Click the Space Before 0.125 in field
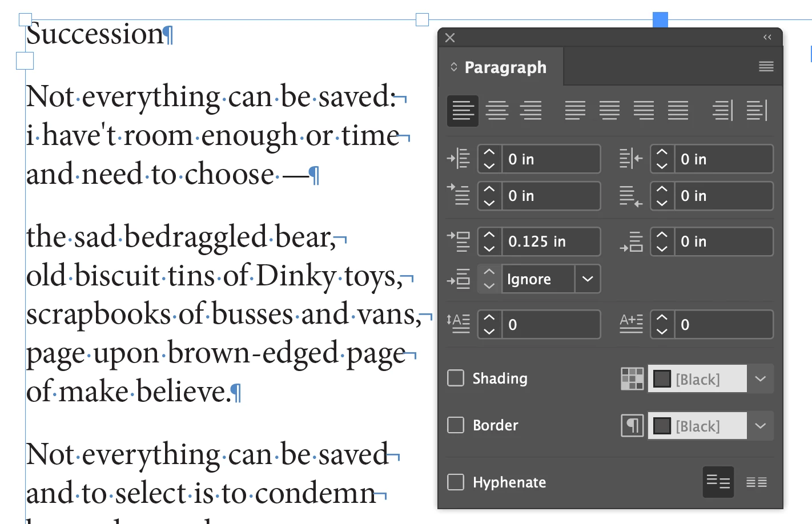Viewport: 812px width, 524px height. coord(551,241)
